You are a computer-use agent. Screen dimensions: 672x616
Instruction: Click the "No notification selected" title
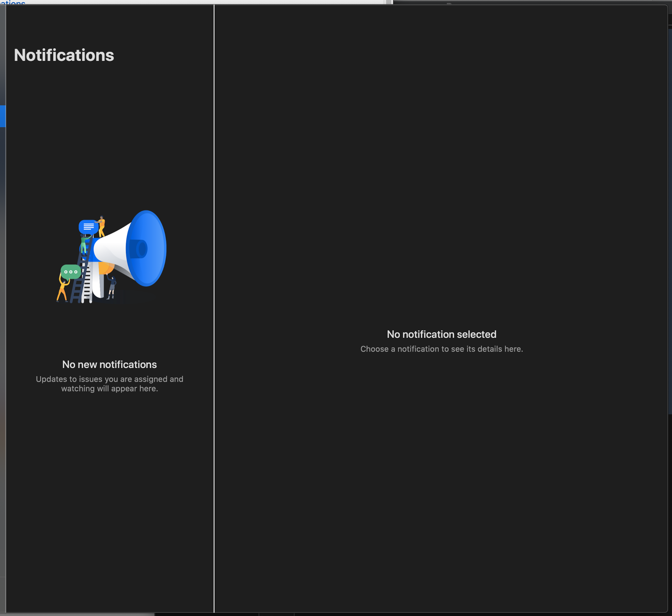(441, 334)
